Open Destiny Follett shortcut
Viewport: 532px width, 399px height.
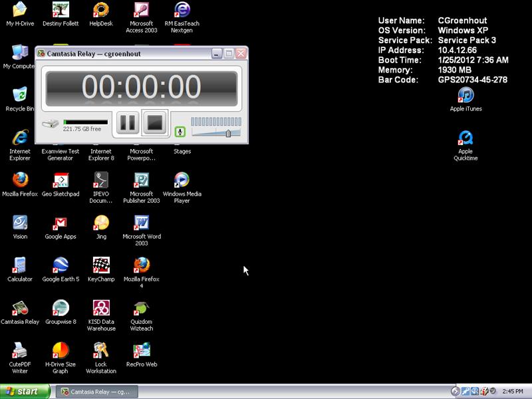click(x=61, y=14)
